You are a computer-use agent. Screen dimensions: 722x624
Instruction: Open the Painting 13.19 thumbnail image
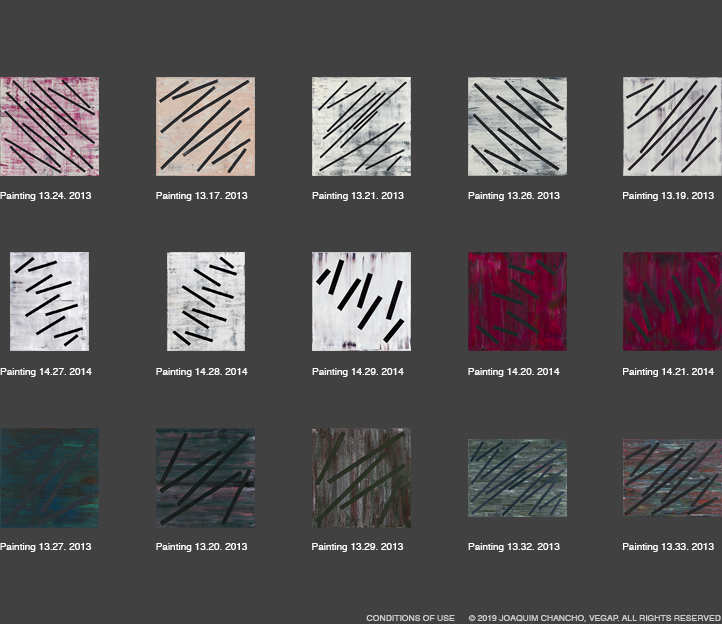coord(672,126)
